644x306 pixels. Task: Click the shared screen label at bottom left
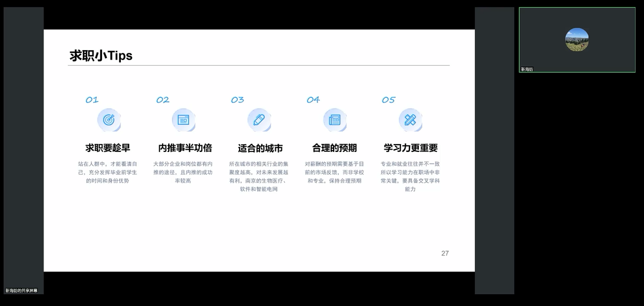point(22,290)
